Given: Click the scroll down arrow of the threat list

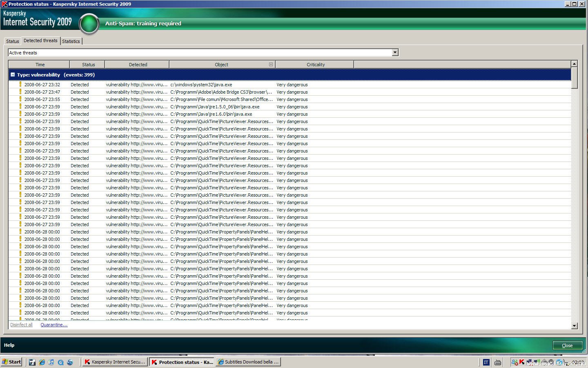Looking at the screenshot, I should 575,326.
